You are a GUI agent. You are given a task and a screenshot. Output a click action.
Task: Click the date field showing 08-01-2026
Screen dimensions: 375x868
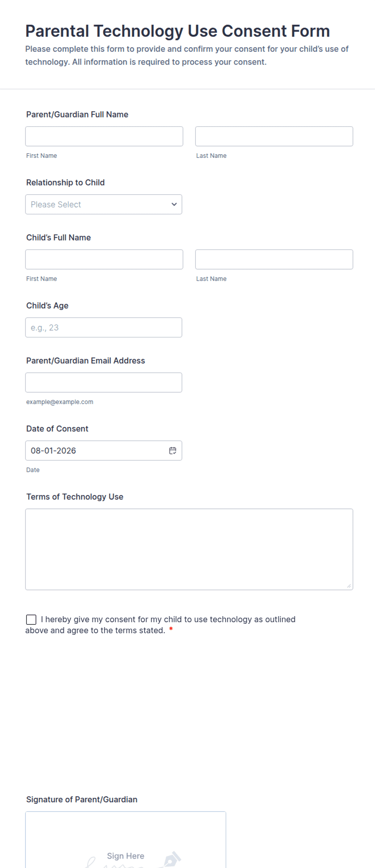click(x=104, y=451)
